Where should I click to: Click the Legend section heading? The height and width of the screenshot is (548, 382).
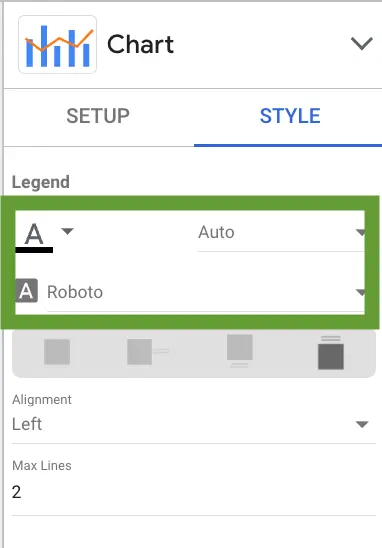(41, 182)
